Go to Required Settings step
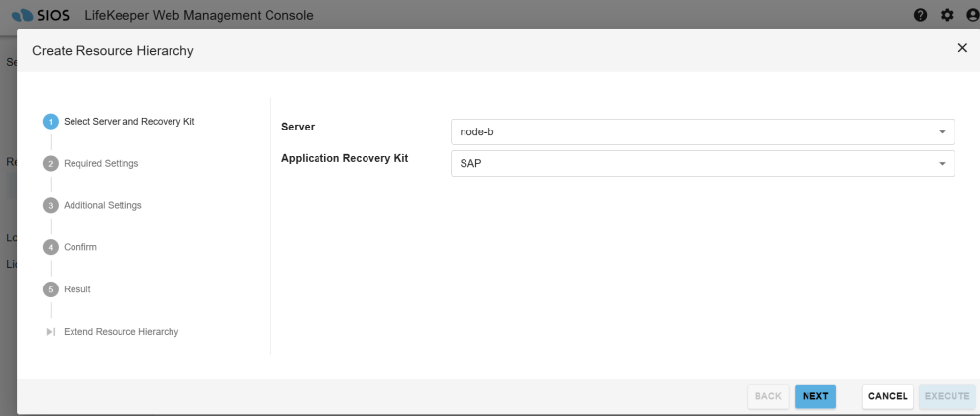This screenshot has width=980, height=416. [x=101, y=163]
